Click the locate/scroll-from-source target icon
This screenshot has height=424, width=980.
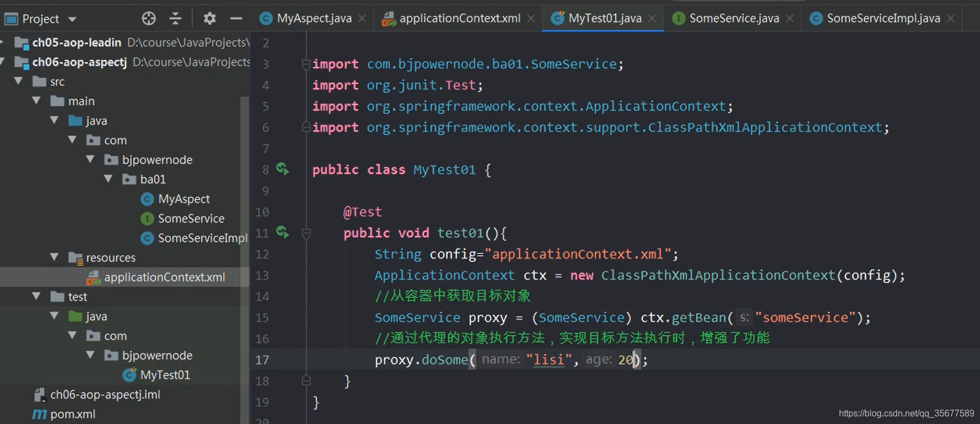tap(149, 18)
